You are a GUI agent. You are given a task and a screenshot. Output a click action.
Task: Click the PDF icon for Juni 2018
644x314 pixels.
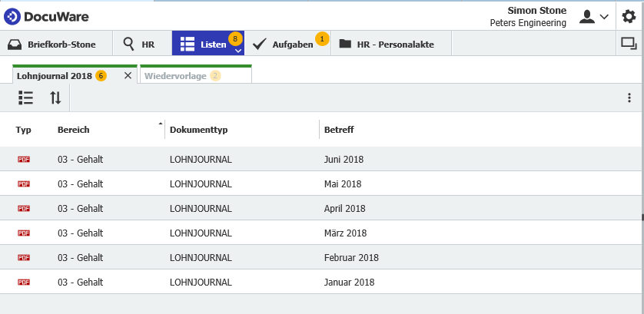click(x=24, y=160)
